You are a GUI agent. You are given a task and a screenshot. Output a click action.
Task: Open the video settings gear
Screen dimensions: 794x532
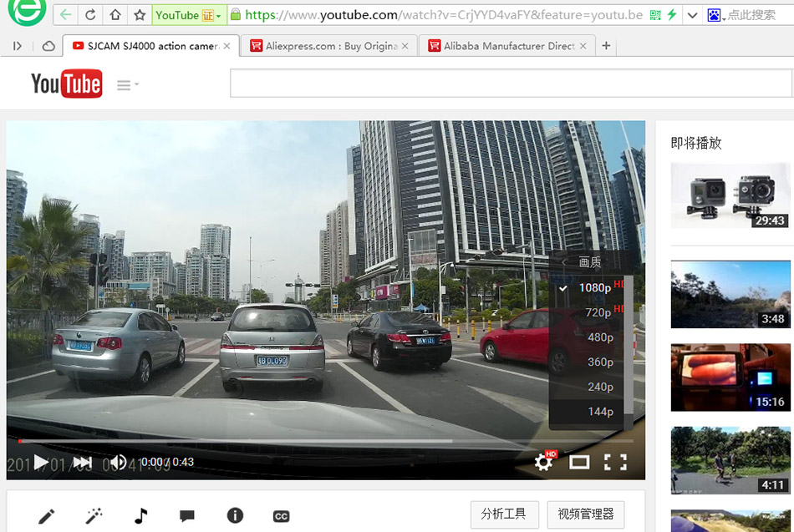[544, 461]
